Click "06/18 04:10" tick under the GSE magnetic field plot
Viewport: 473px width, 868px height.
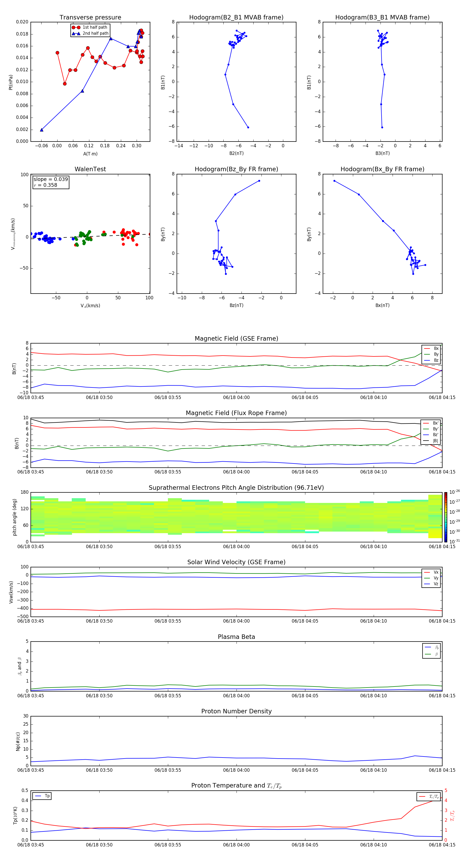[x=374, y=398]
